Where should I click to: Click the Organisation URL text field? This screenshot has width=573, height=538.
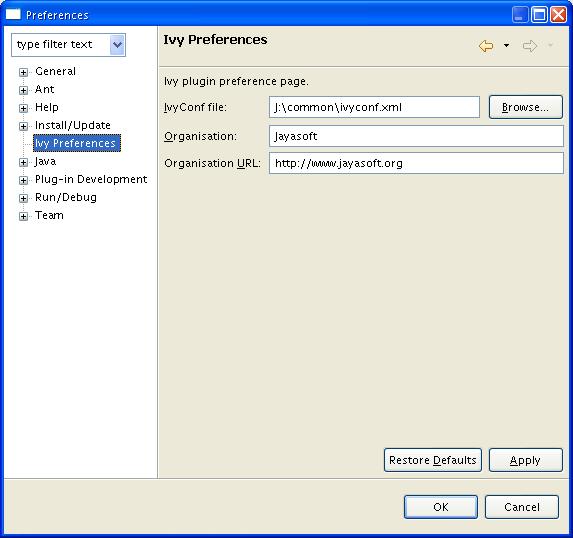click(416, 163)
